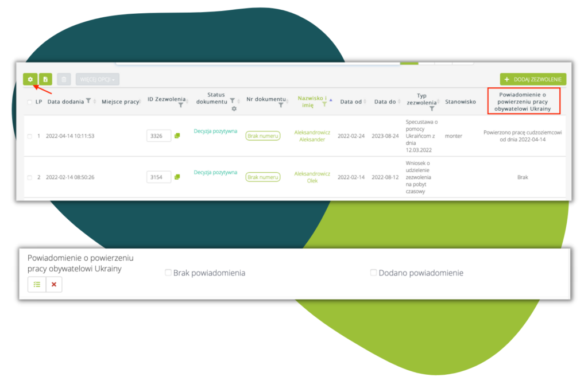The image size is (588, 392).
Task: Click the greyed-out trash delete icon
Action: click(64, 79)
